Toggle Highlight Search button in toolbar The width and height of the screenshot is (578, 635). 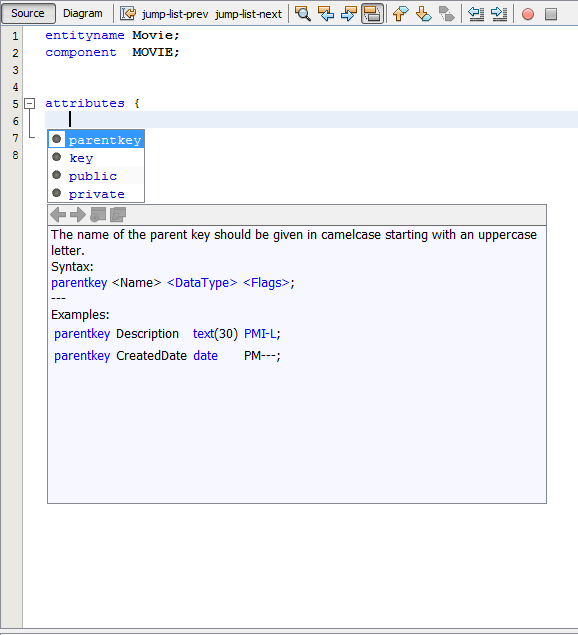point(372,14)
